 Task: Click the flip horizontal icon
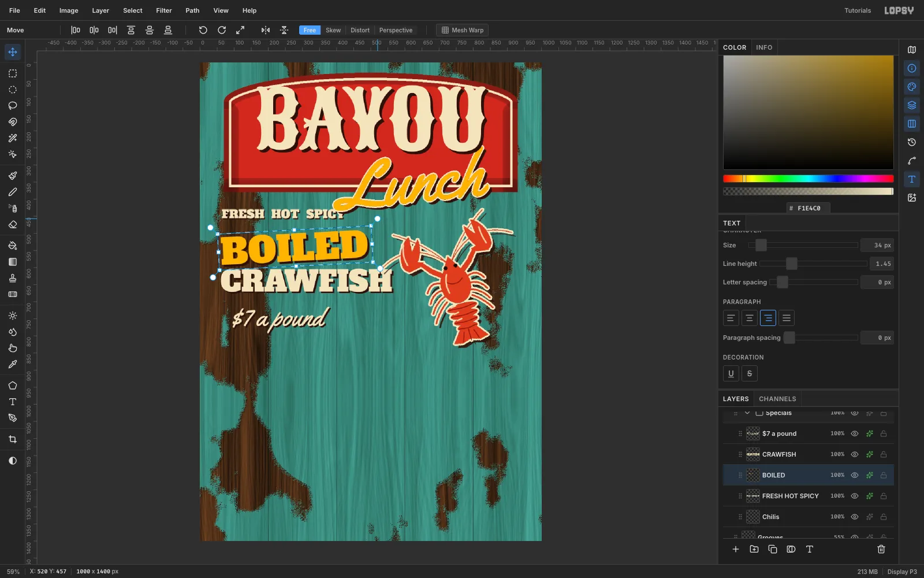[x=266, y=30]
